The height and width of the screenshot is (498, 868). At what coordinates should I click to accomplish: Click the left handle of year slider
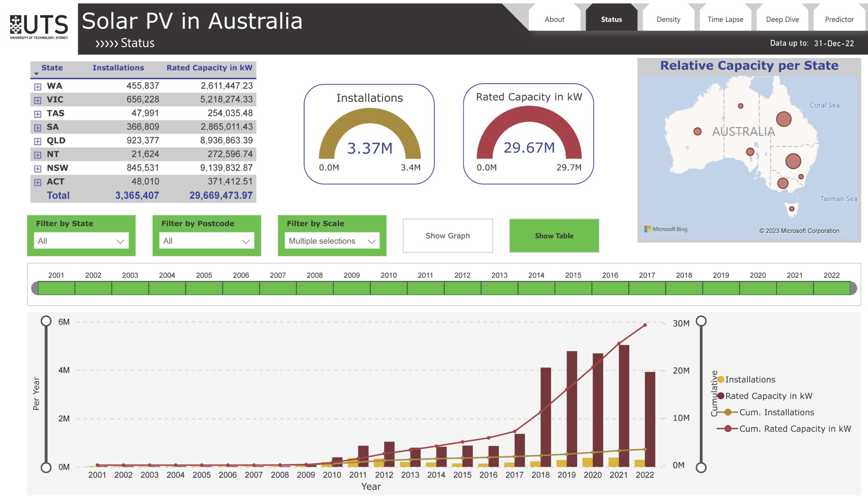coord(35,288)
